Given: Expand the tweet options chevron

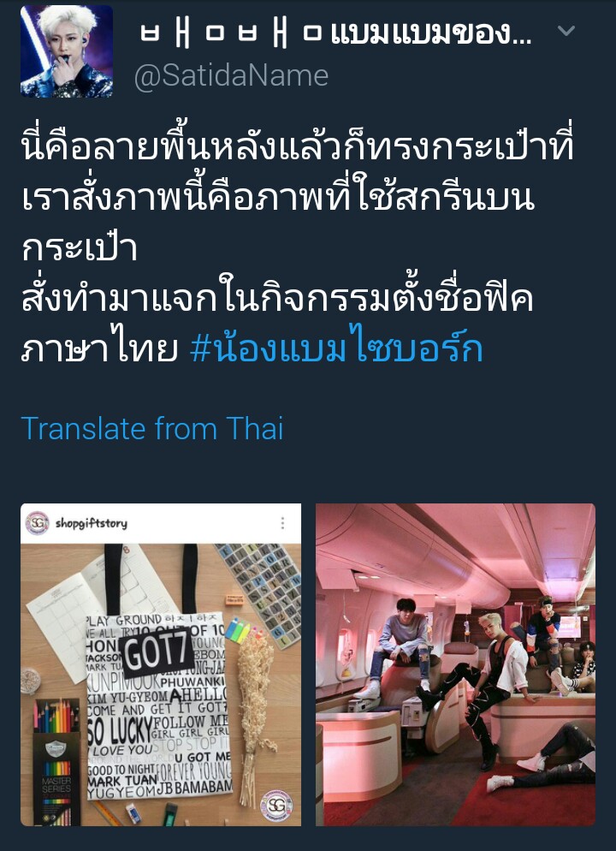Looking at the screenshot, I should [566, 32].
